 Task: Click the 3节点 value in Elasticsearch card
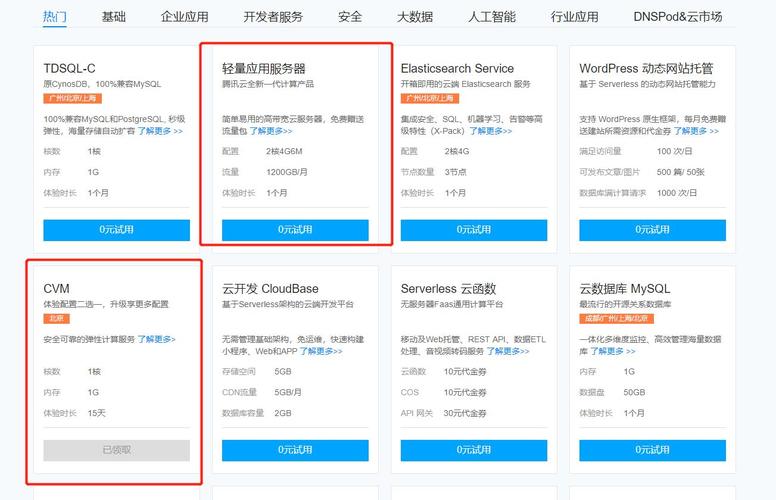455,172
